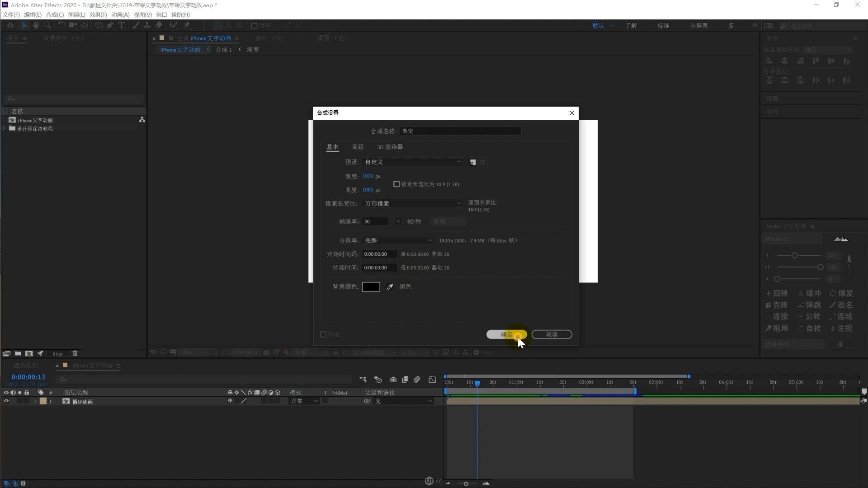The width and height of the screenshot is (868, 488).
Task: Open the 合成(C) menu in menu bar
Action: [x=55, y=15]
